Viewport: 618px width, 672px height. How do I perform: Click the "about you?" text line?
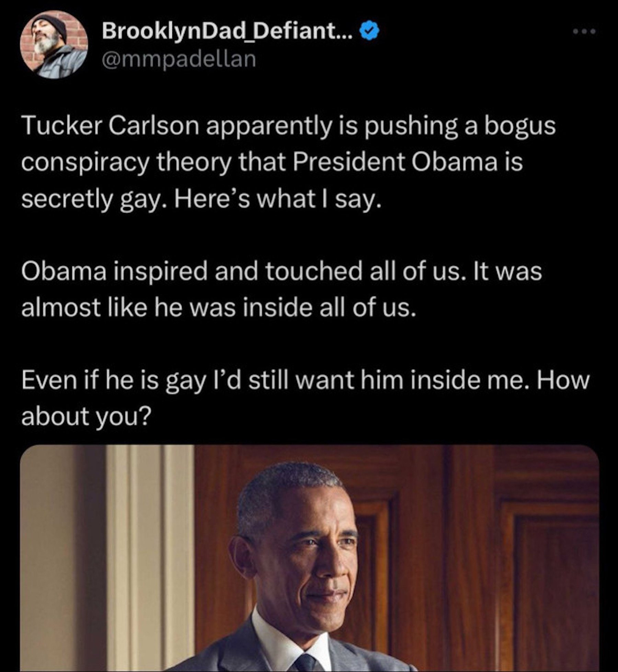click(86, 417)
